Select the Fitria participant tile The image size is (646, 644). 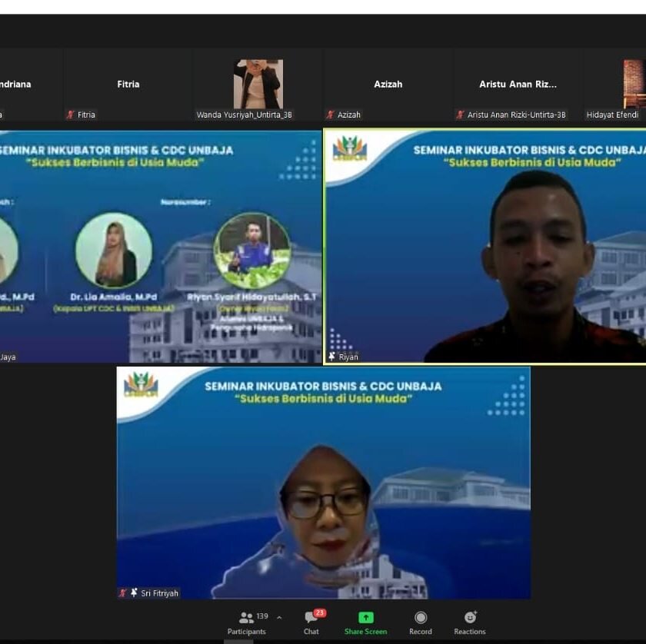(128, 85)
